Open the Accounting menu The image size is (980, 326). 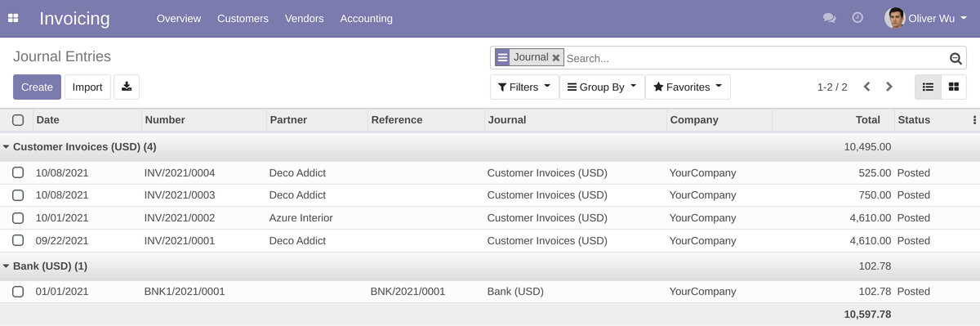point(366,18)
